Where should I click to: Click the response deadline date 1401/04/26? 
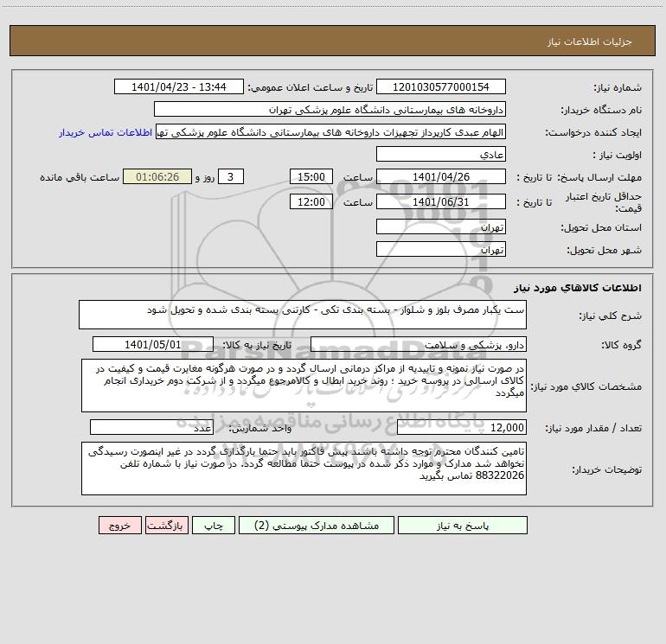(441, 176)
